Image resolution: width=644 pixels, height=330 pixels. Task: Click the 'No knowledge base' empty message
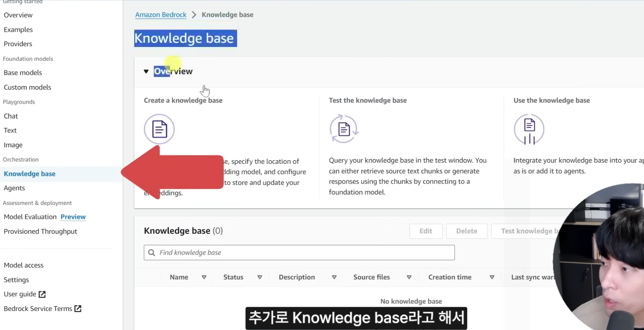coord(411,301)
